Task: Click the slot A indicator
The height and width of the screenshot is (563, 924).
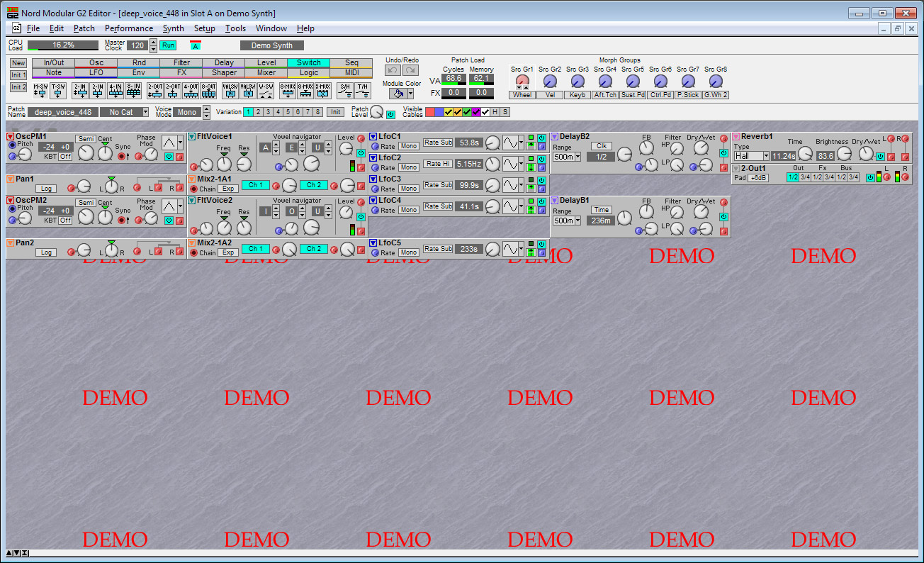Action: [x=196, y=45]
